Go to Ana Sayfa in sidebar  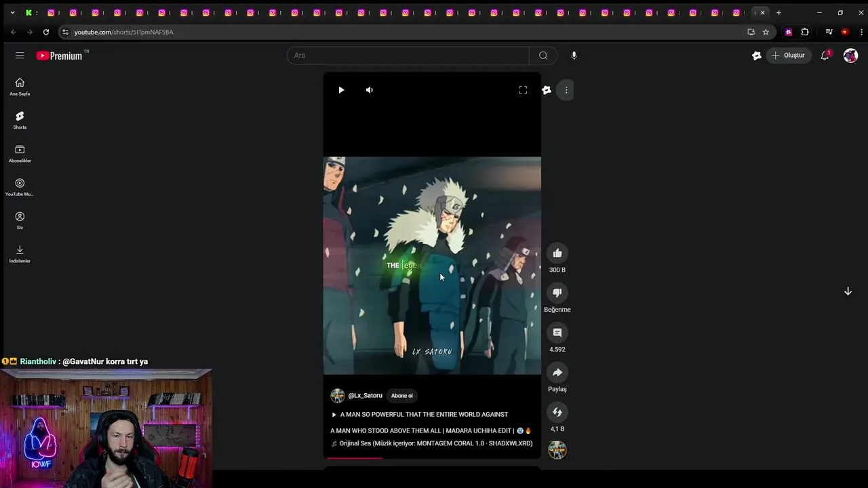(20, 87)
